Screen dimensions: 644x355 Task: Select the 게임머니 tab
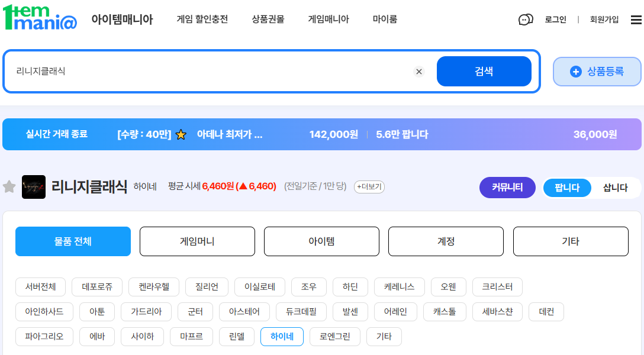197,241
